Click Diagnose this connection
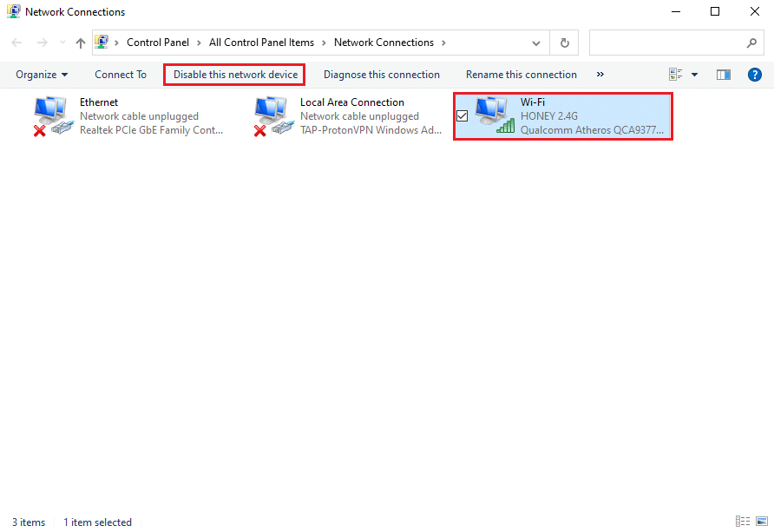Image resolution: width=774 pixels, height=532 pixels. (x=382, y=75)
